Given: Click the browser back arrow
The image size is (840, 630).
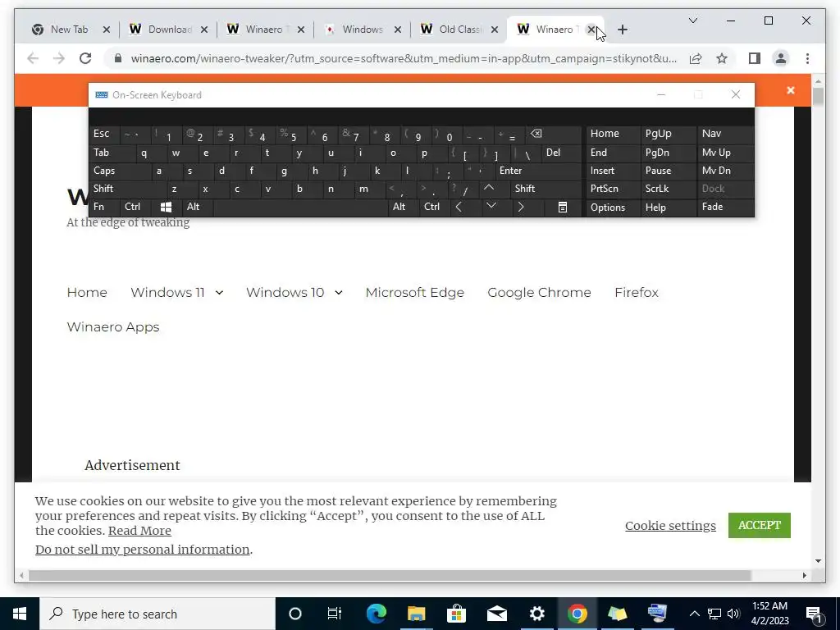Looking at the screenshot, I should tap(33, 58).
